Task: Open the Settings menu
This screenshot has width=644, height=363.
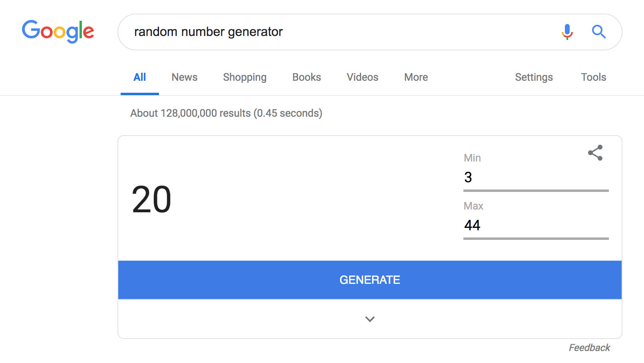Action: tap(534, 77)
